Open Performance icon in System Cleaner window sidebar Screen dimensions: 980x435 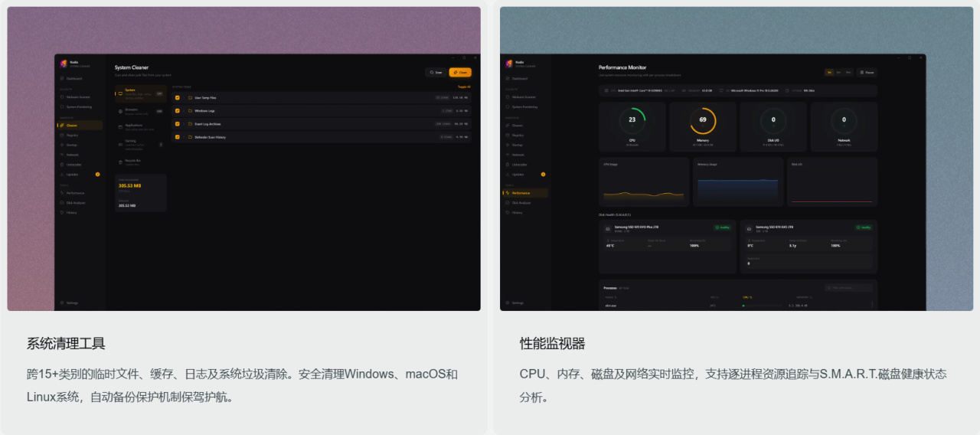click(x=62, y=193)
